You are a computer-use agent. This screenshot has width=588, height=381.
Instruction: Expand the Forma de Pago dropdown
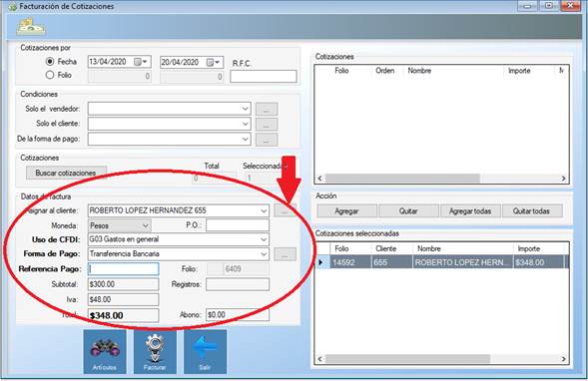[264, 254]
